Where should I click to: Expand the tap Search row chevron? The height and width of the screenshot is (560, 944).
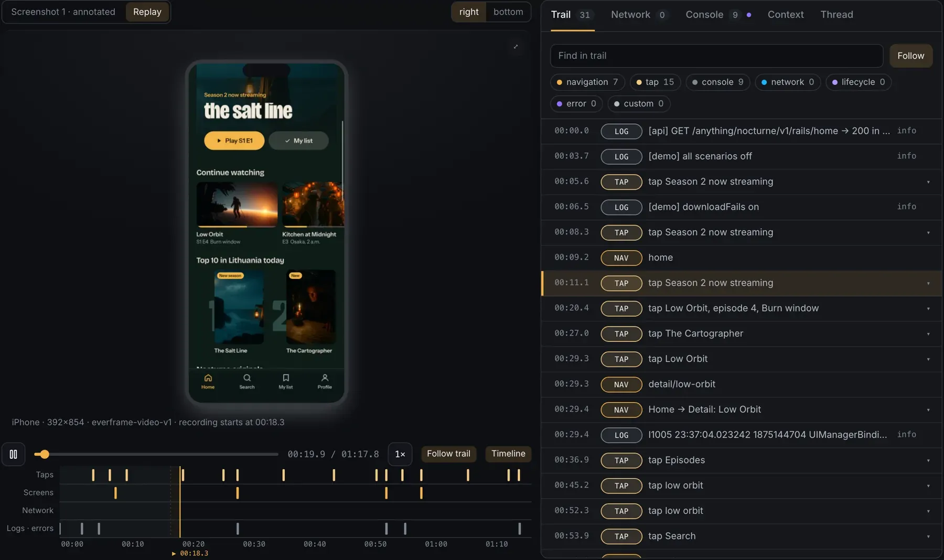click(x=928, y=536)
